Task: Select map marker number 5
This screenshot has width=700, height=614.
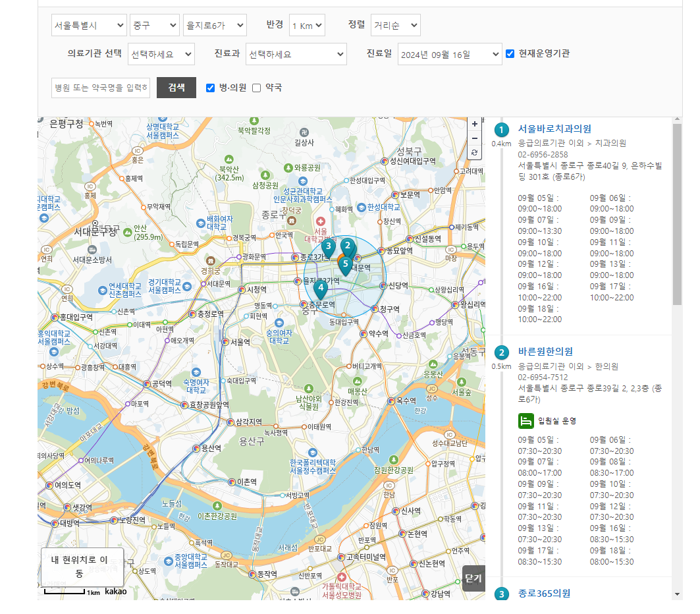Action: 345,266
